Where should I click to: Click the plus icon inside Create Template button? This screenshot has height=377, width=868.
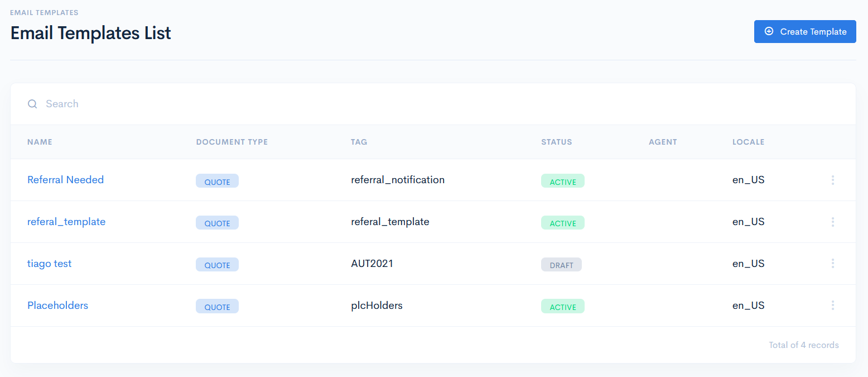pyautogui.click(x=770, y=32)
